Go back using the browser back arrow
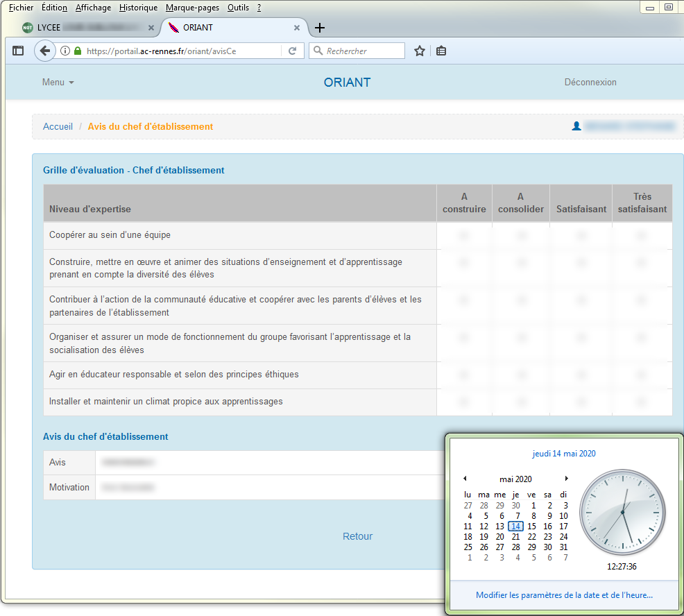 pos(45,51)
